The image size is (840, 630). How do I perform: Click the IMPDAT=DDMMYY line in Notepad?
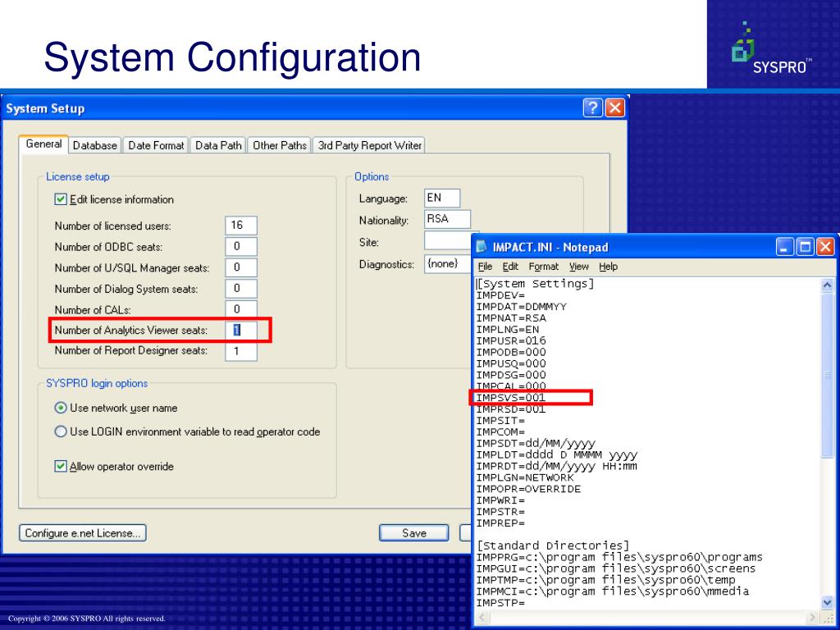[x=521, y=307]
